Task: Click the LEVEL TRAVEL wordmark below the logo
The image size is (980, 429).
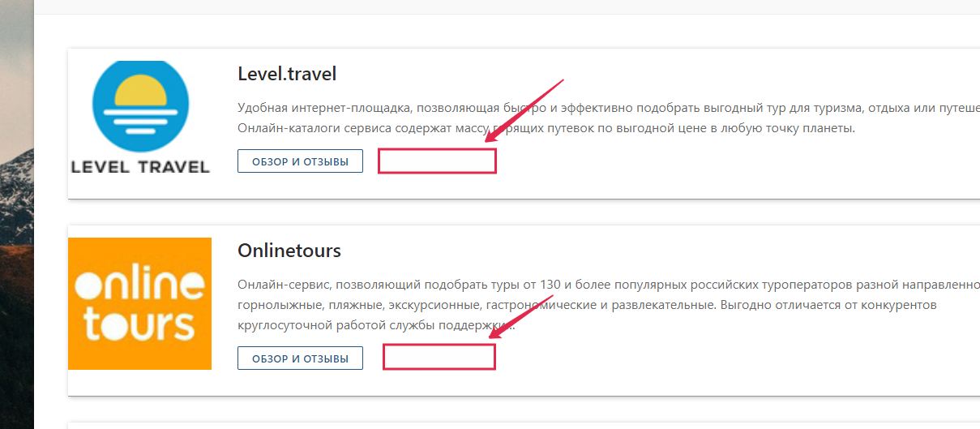Action: [x=140, y=167]
